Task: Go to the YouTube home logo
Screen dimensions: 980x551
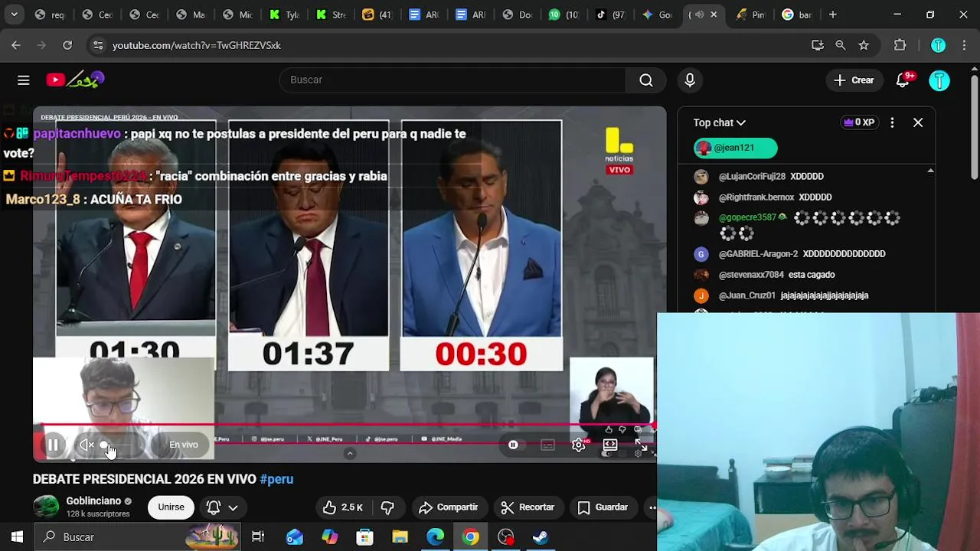Action: coord(75,80)
